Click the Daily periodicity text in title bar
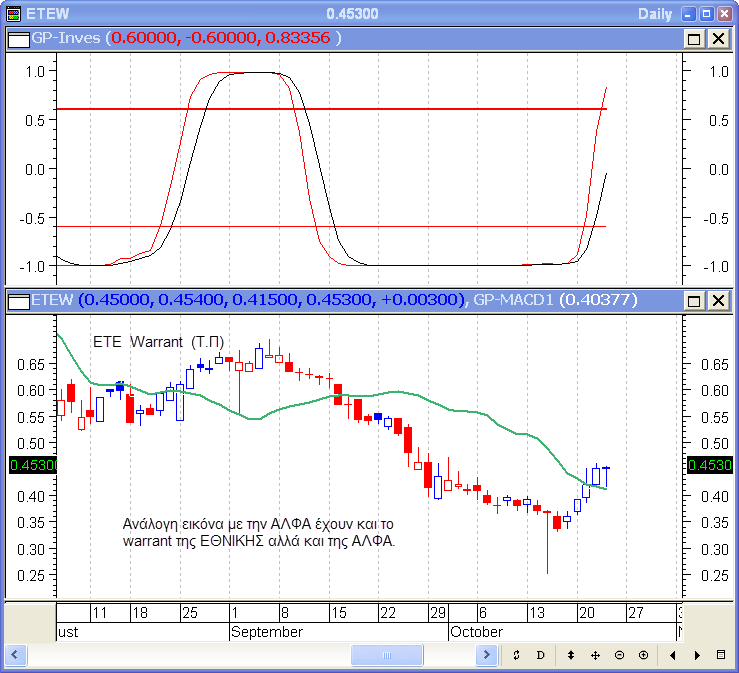The image size is (739, 673). 655,13
